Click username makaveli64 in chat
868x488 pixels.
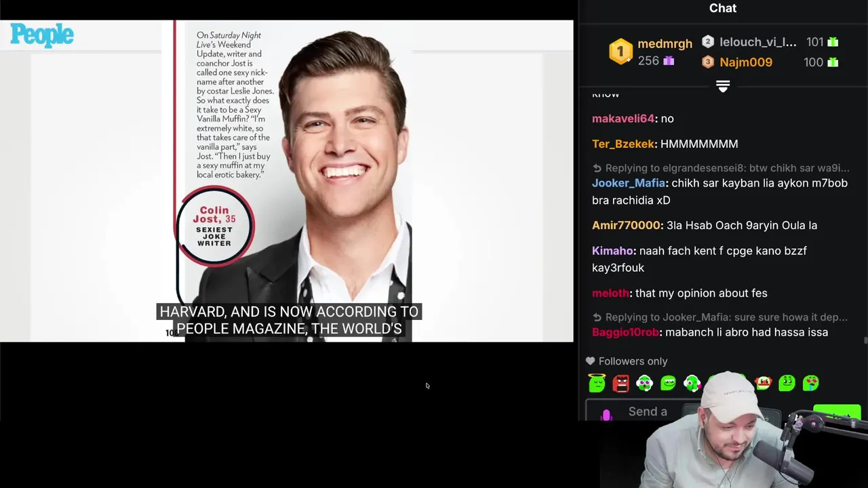[623, 119]
